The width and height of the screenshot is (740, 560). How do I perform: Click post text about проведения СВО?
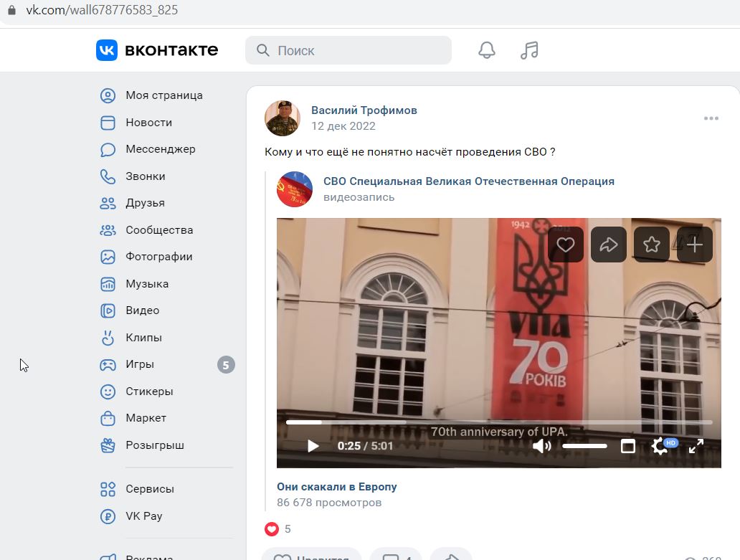(x=409, y=152)
